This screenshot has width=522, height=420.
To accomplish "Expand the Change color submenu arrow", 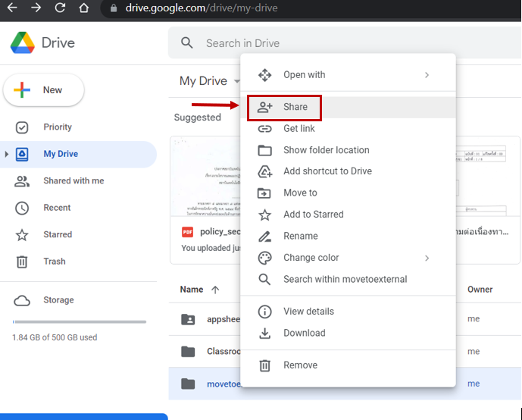I will tap(427, 258).
